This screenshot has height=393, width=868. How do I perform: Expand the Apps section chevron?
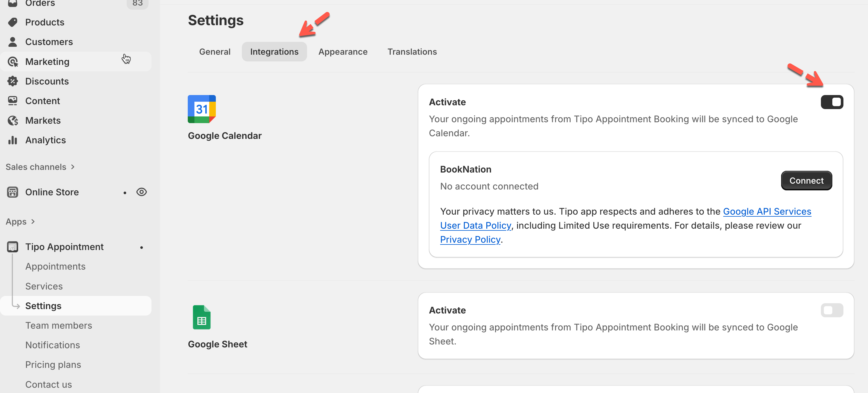click(33, 221)
